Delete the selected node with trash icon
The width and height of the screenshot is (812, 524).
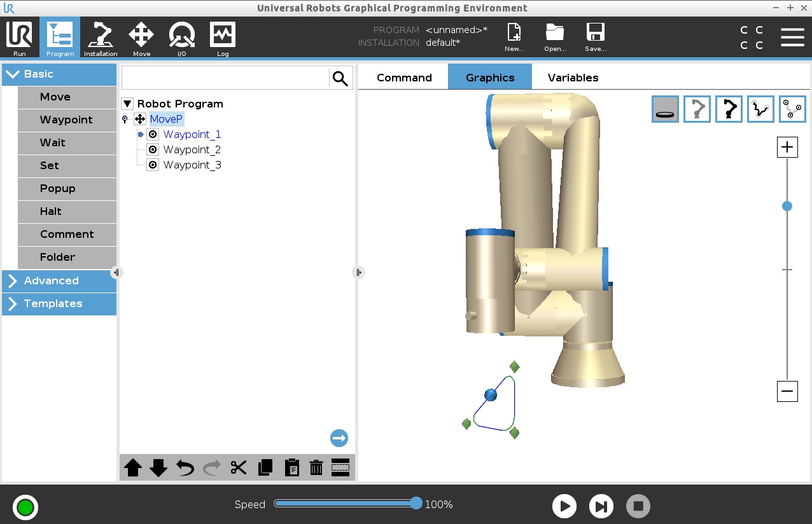pyautogui.click(x=316, y=468)
